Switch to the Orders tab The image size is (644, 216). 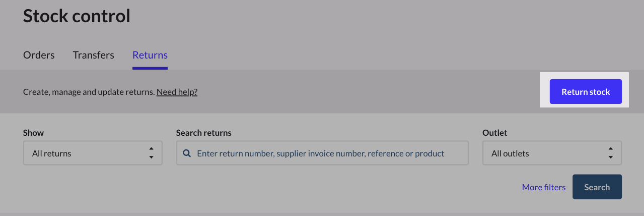pyautogui.click(x=39, y=55)
